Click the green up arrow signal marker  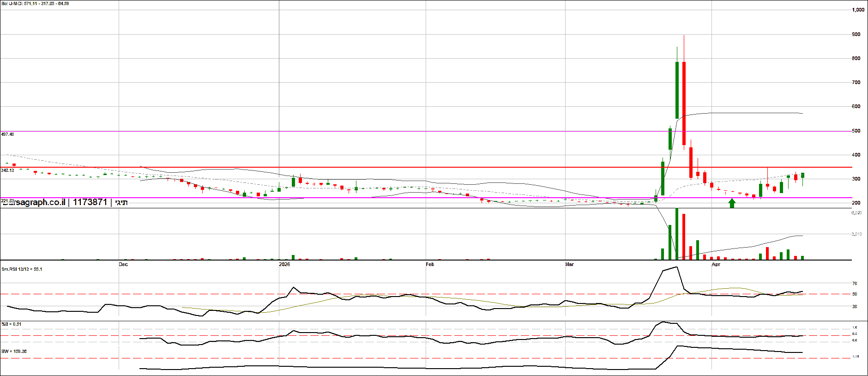pyautogui.click(x=732, y=203)
